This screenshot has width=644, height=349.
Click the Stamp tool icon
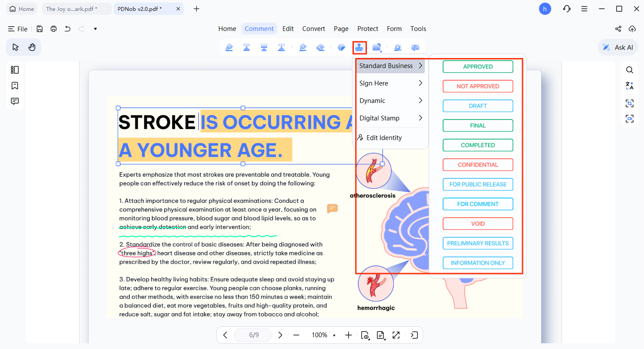click(x=359, y=48)
